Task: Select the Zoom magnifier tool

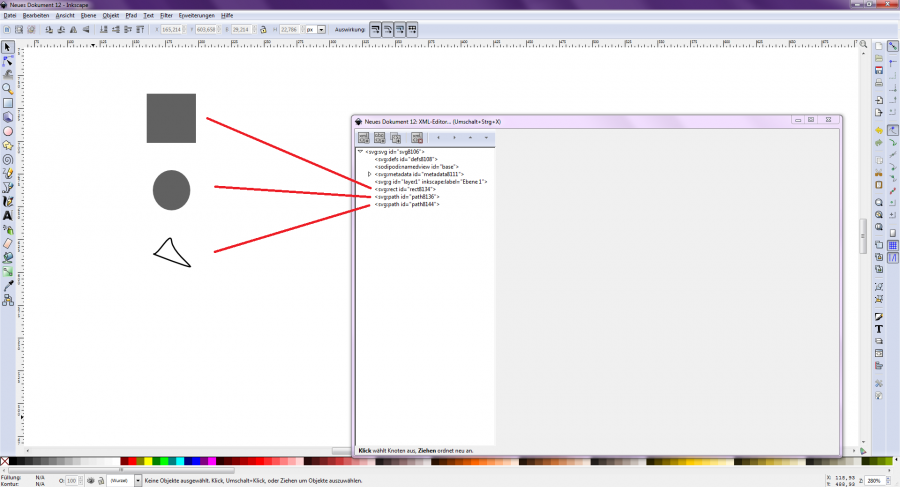Action: (x=8, y=88)
